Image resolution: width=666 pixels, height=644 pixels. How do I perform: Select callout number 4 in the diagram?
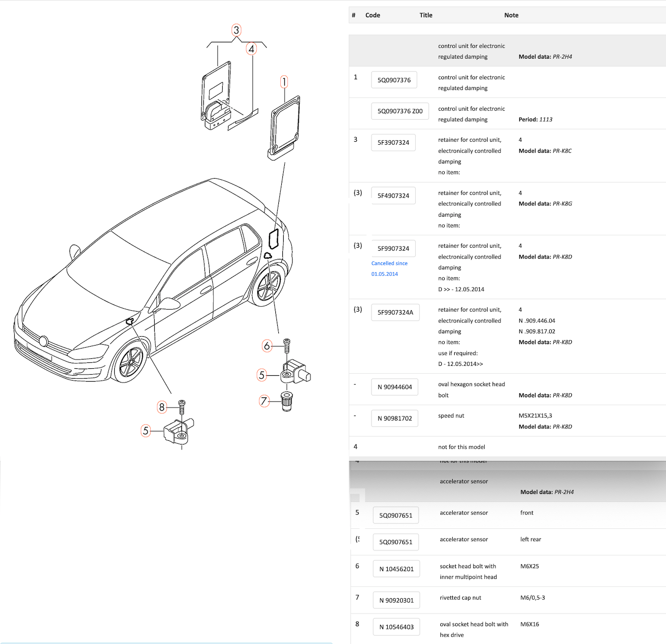[x=251, y=49]
